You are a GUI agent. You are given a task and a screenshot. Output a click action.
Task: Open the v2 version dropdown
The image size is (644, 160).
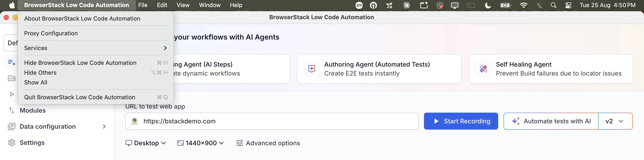tap(615, 121)
